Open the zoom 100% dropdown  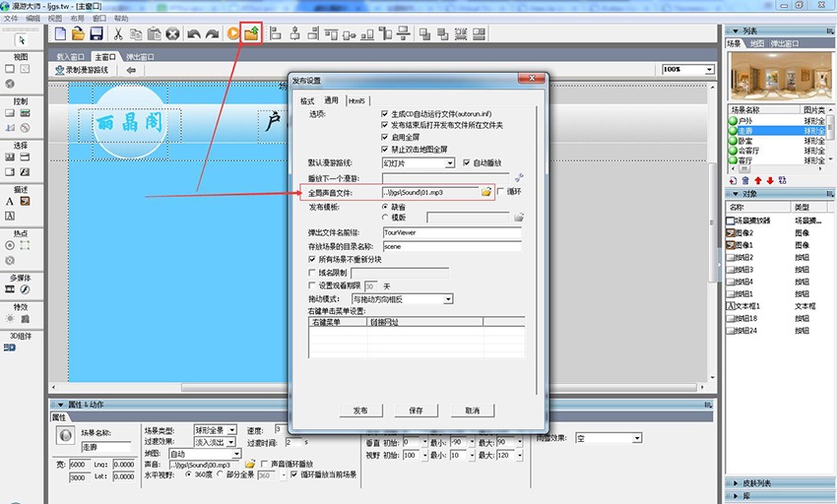[x=709, y=70]
